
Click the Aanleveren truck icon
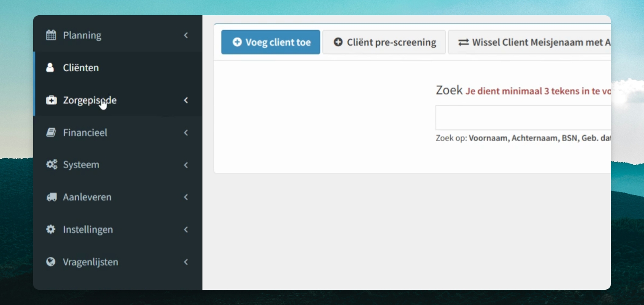point(51,197)
